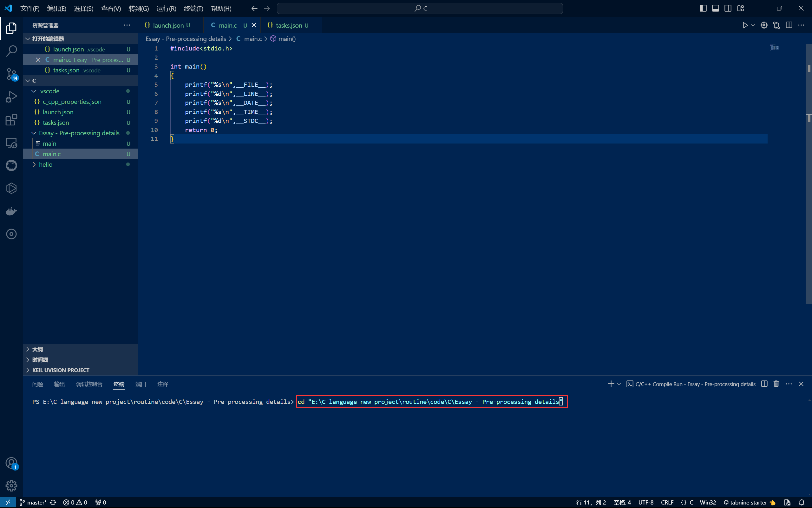Screen dimensions: 812x508
Task: Open changes via compare icon in editor toolbar
Action: (776, 25)
